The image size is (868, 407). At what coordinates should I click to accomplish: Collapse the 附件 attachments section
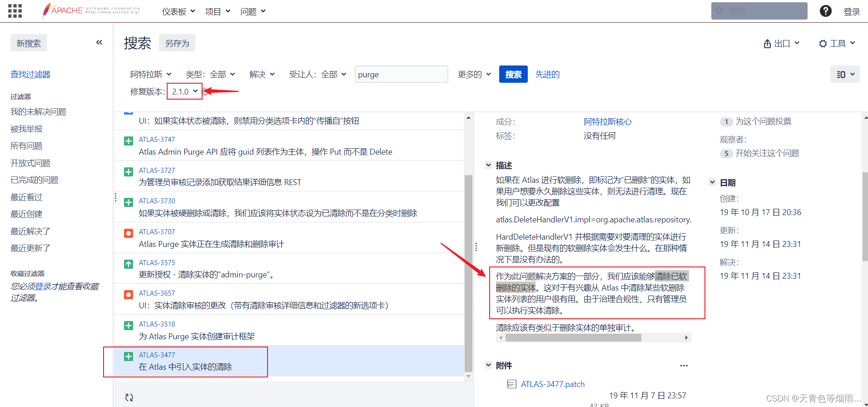coord(488,365)
